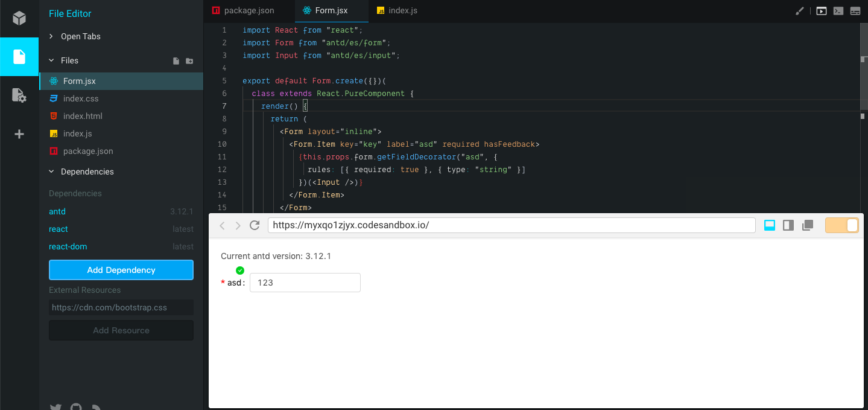Toggle the orange live-reload switch
The image size is (868, 410).
coord(841,225)
